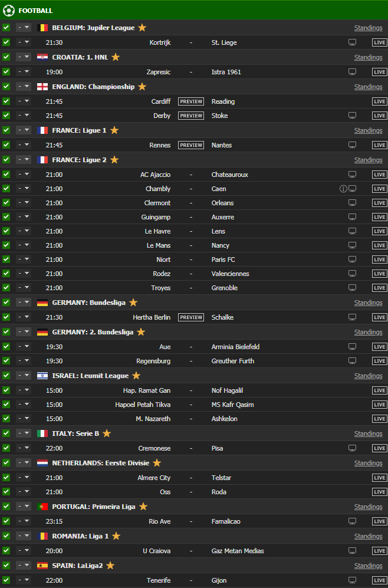The image size is (388, 588).
Task: Toggle the Almere City vs Telstar checkbox
Action: 6,477
